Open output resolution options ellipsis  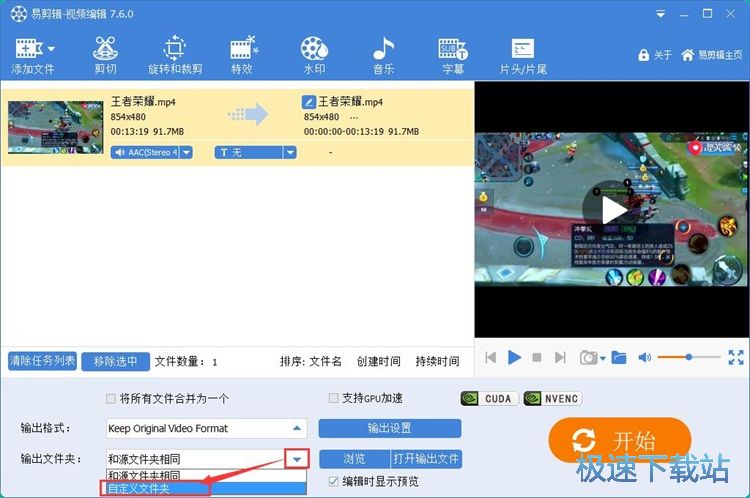pyautogui.click(x=354, y=117)
